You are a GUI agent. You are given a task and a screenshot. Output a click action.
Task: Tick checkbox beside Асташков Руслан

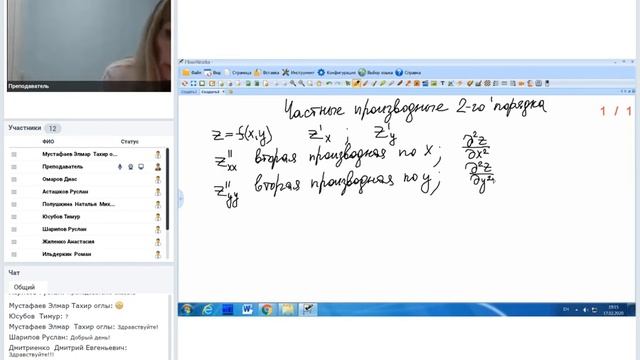[14, 192]
